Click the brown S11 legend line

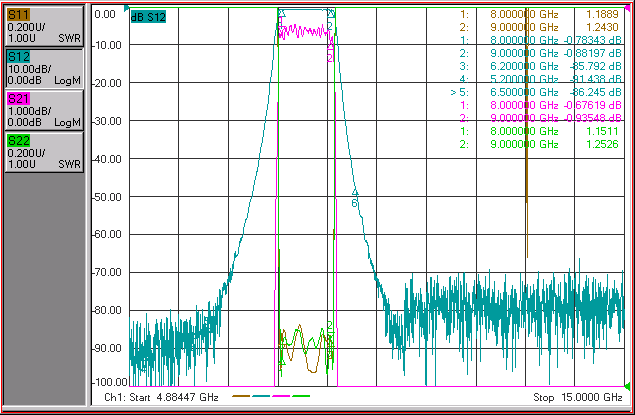(241, 396)
